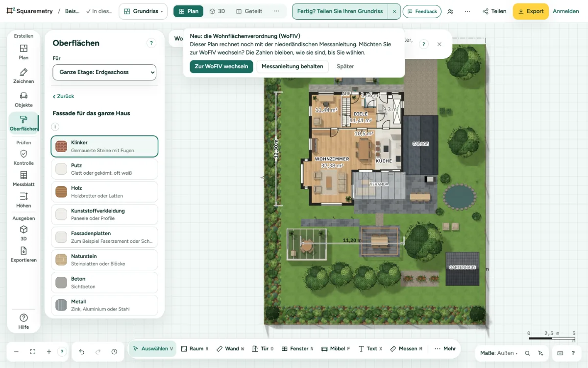Open the Ganze Etage: Erdgeschoss dropdown
Image resolution: width=588 pixels, height=368 pixels.
[104, 72]
